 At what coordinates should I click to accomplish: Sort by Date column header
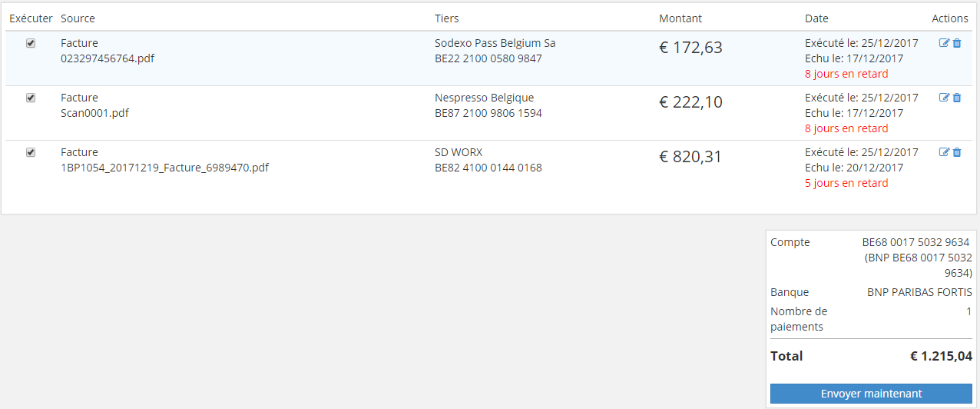tap(816, 18)
